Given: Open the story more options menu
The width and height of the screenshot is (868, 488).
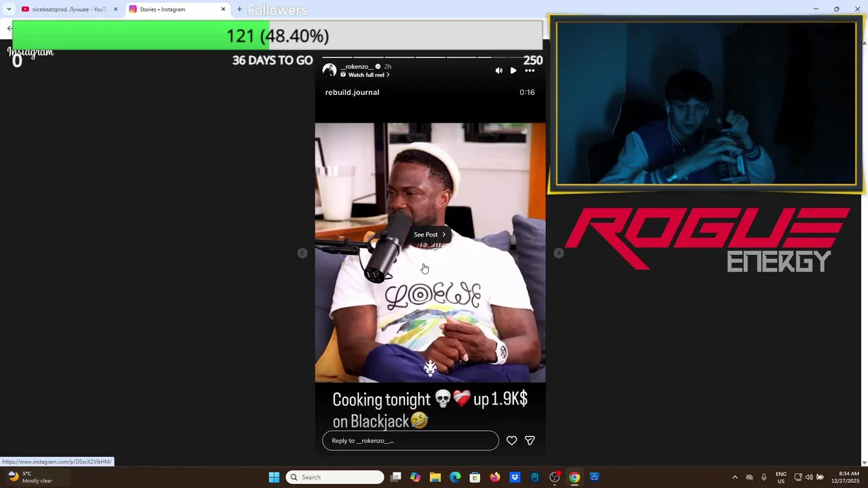Looking at the screenshot, I should tap(530, 70).
